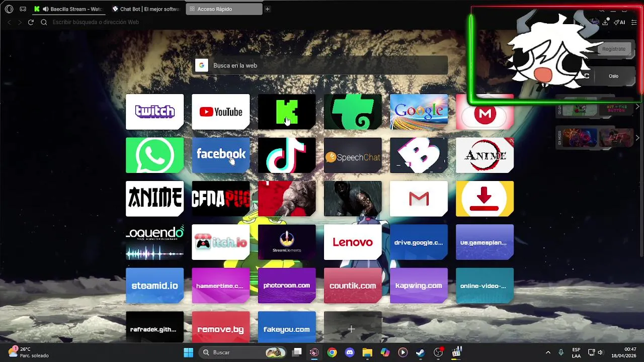Screen dimensions: 644x362
Task: Open the countik.com tile
Action: 353,286
